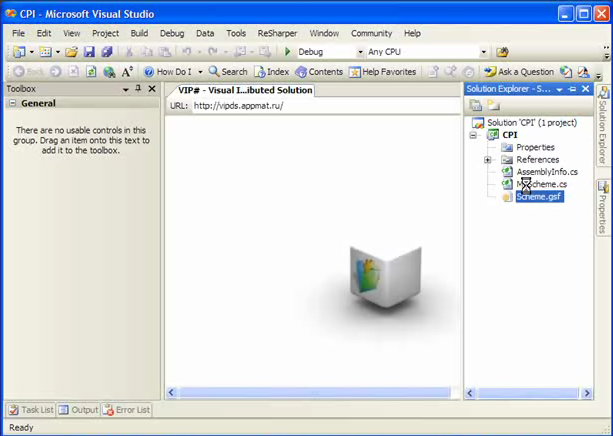Open the Any CPU platform dropdown

click(x=484, y=52)
